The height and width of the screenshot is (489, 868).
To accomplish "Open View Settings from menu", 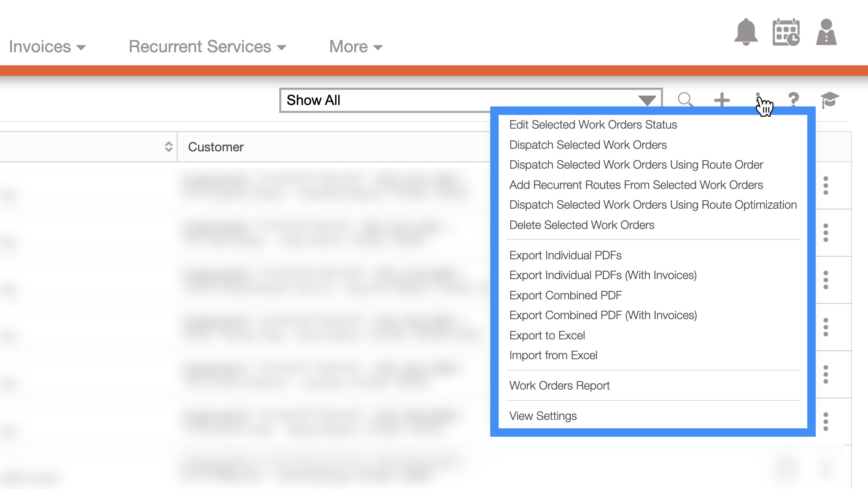I will coord(543,416).
